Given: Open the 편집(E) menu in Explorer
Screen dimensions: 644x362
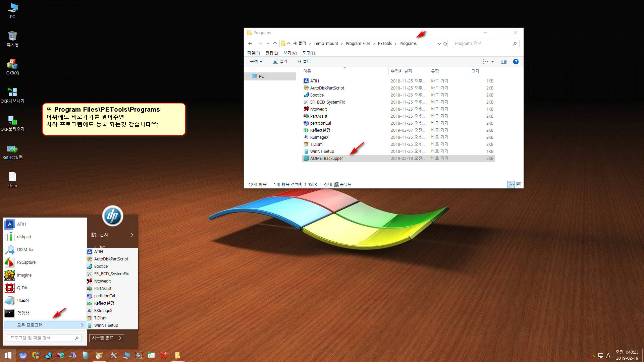Looking at the screenshot, I should pyautogui.click(x=272, y=53).
